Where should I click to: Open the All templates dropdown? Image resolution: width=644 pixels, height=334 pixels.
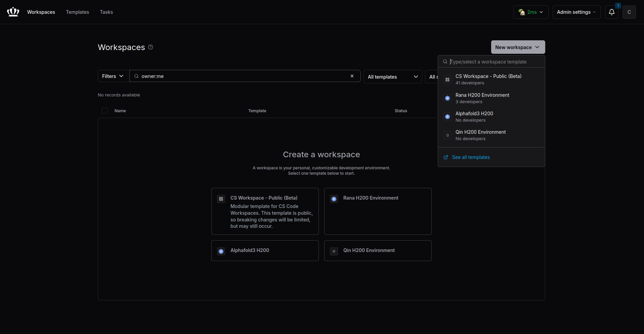tap(392, 77)
